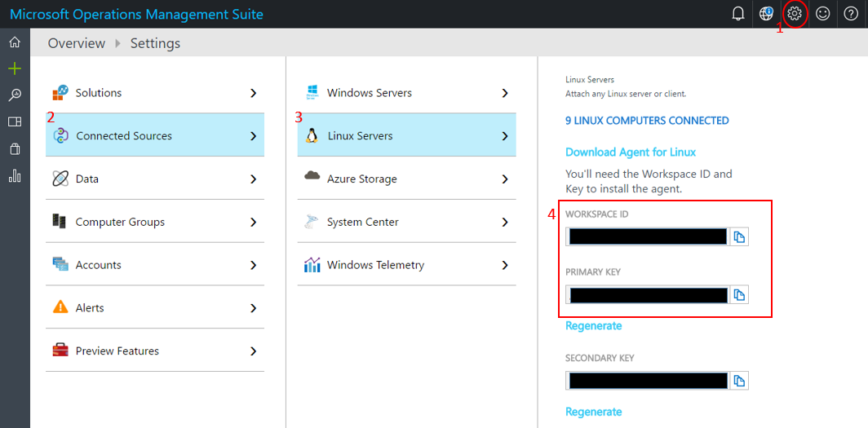Click the smiley feedback icon
Screen dimensions: 868x428
822,15
